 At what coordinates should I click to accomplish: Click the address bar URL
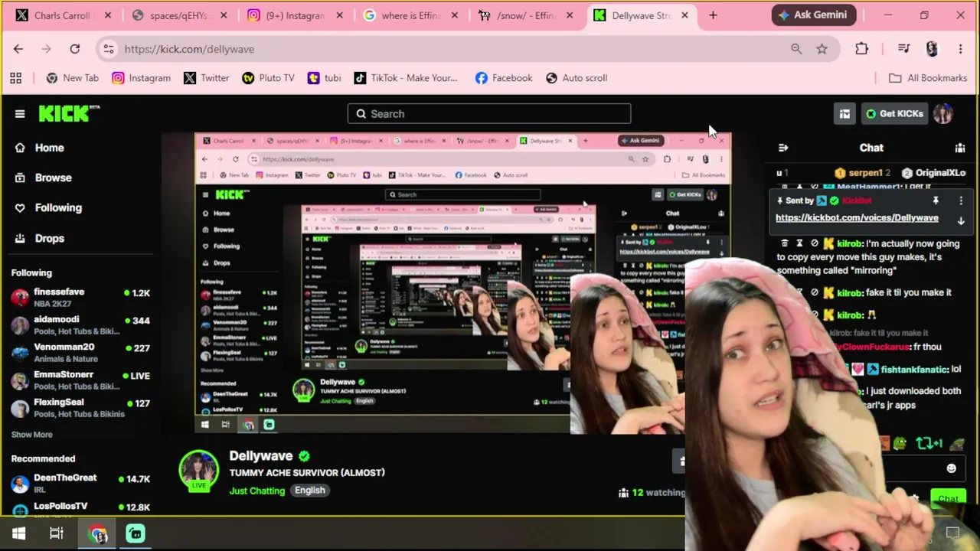(189, 49)
